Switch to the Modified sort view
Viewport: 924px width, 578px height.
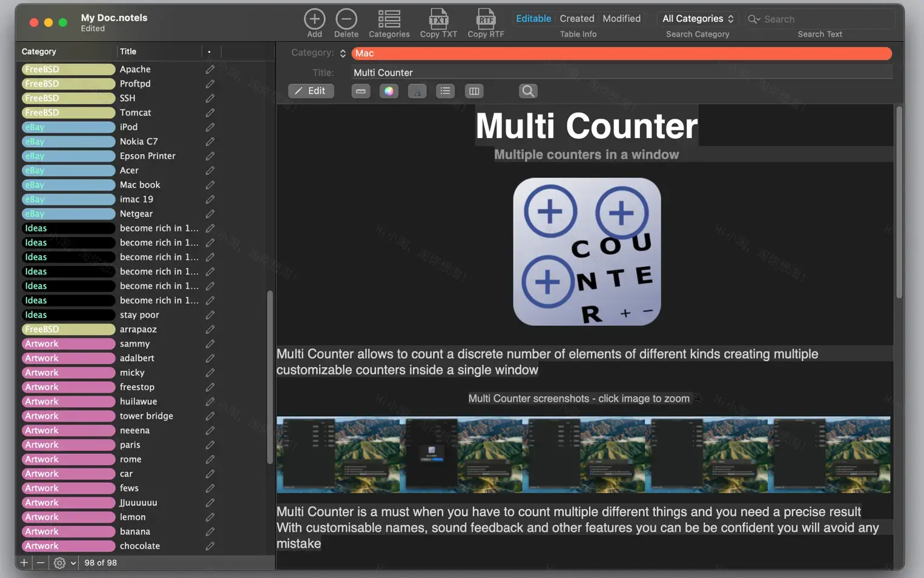point(621,18)
